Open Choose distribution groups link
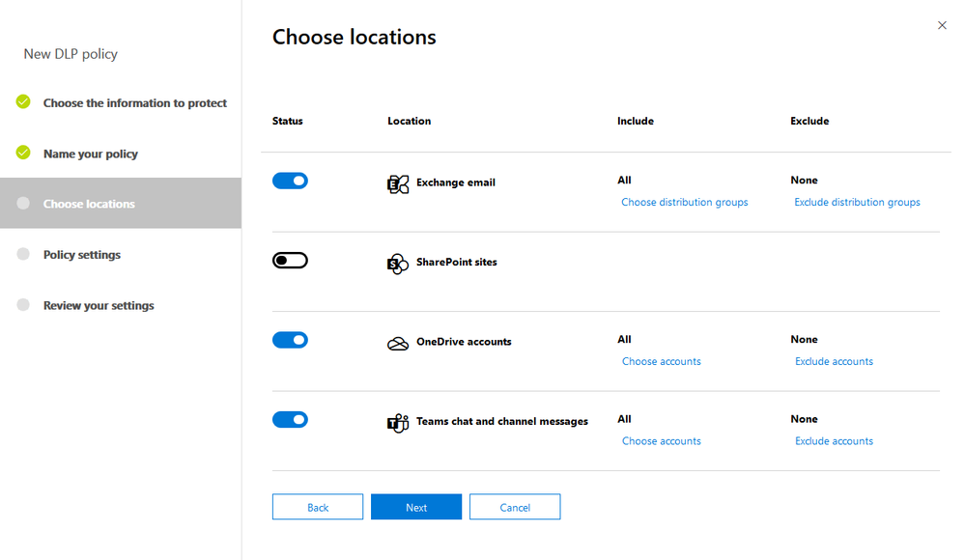Image resolution: width=965 pixels, height=560 pixels. click(x=684, y=202)
